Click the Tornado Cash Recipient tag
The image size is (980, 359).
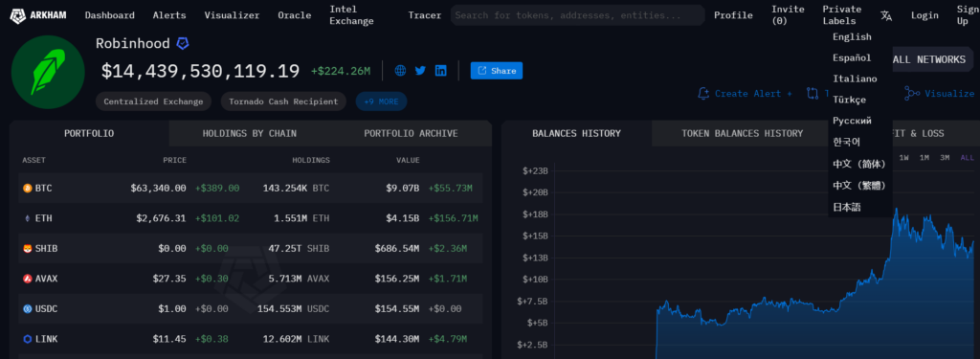pyautogui.click(x=283, y=101)
